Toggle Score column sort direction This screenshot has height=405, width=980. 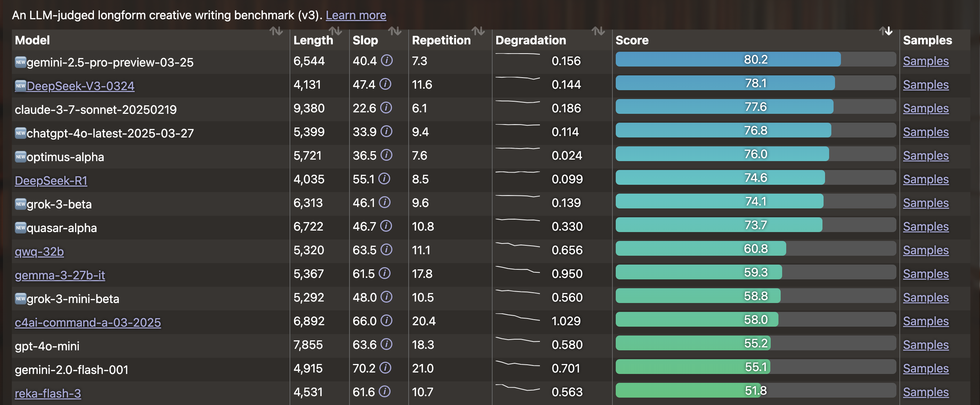(x=885, y=31)
